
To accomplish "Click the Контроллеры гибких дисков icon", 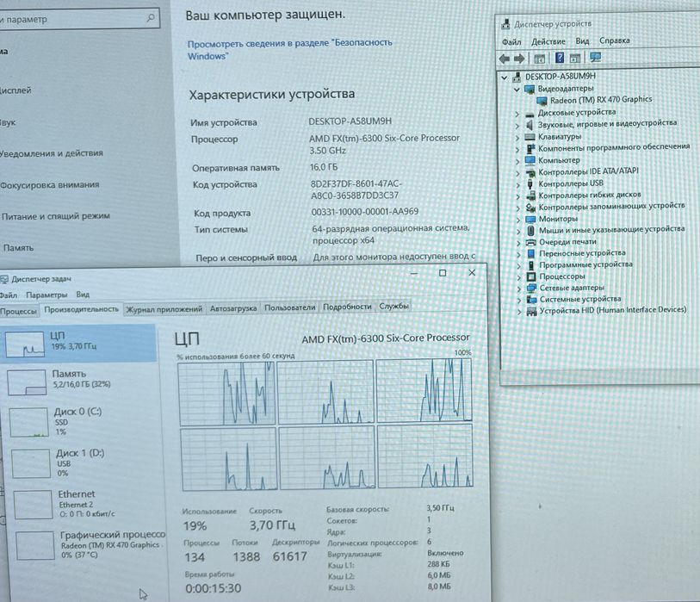I will [530, 195].
